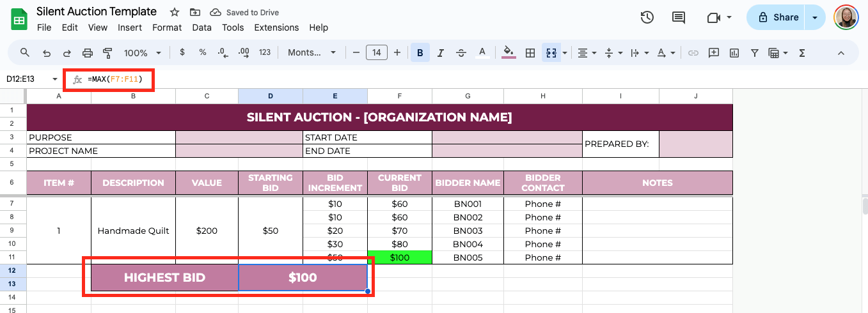Click the Share button
The width and height of the screenshot is (868, 313).
coord(777,17)
